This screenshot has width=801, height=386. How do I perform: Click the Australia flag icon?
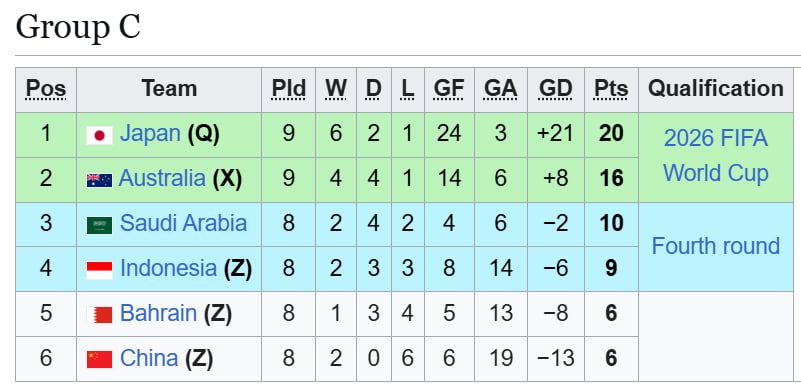99,180
